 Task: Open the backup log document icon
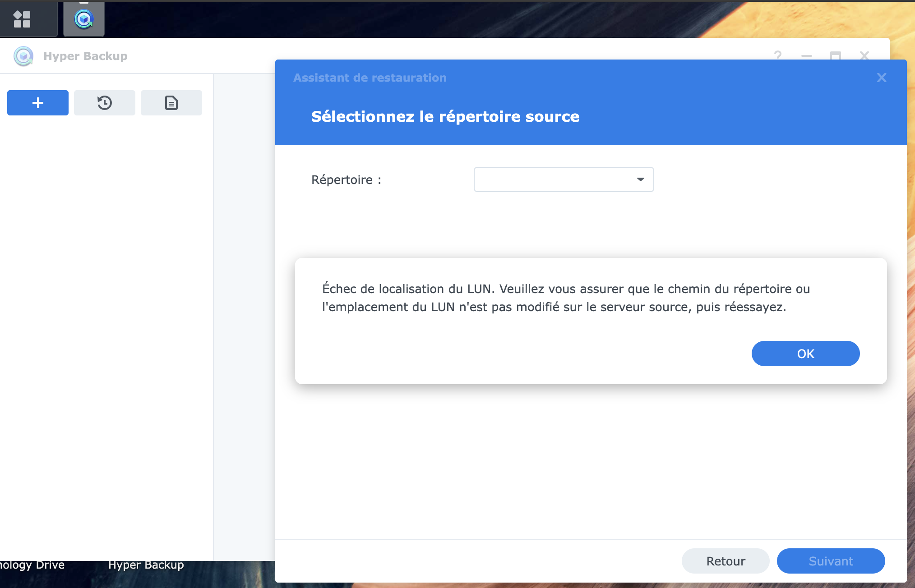171,103
